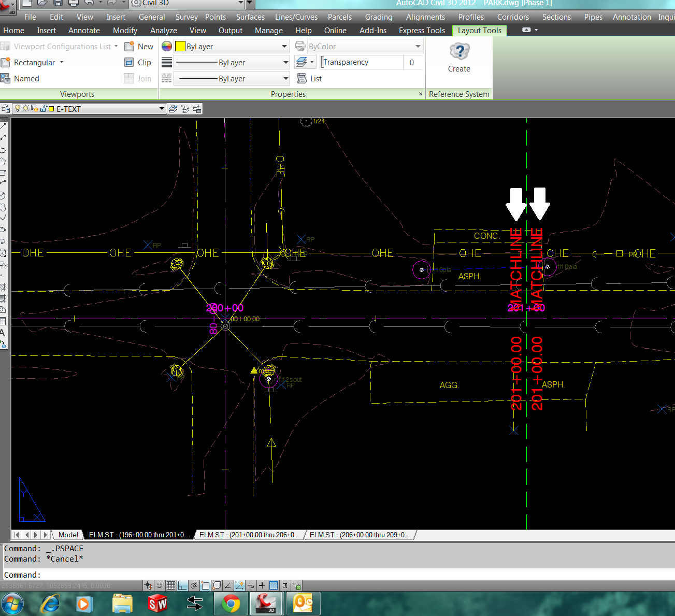Toggle Polar Tracking in status bar
Image resolution: width=675 pixels, height=616 pixels.
[194, 585]
